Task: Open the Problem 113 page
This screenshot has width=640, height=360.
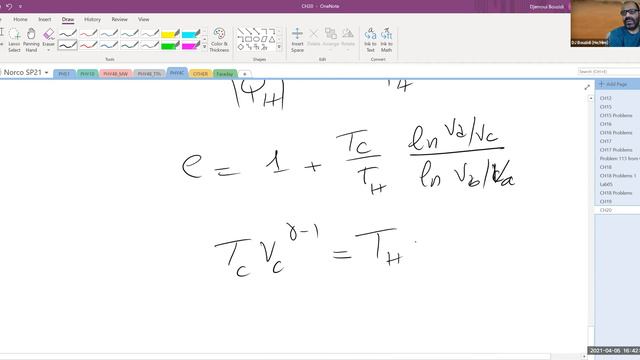Action: (x=619, y=158)
